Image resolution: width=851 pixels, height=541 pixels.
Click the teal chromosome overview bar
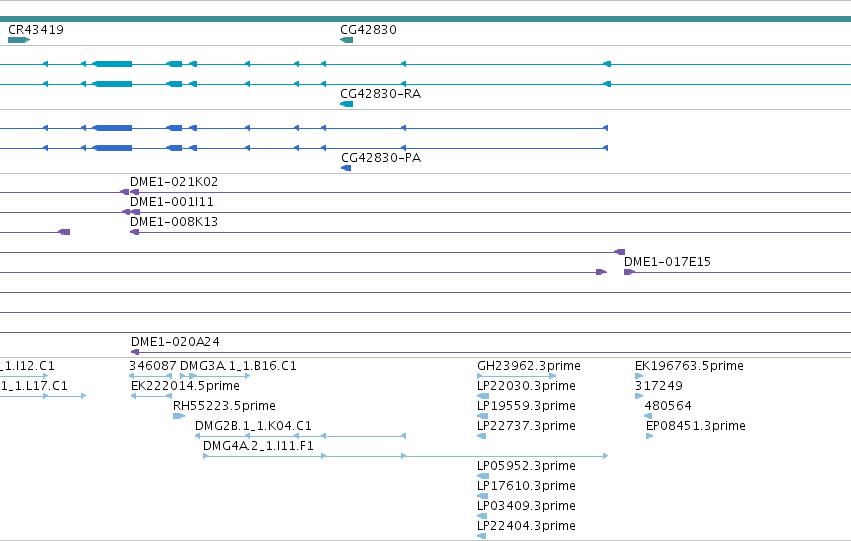click(426, 19)
